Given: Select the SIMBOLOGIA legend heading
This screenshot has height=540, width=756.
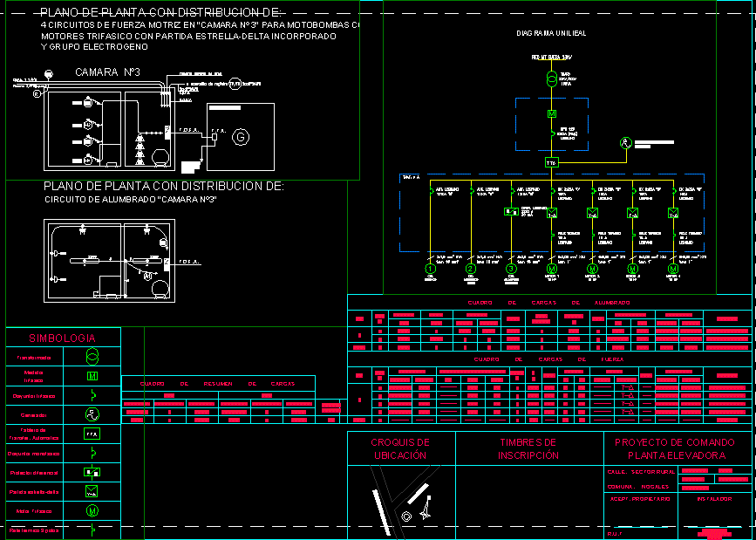Looking at the screenshot, I should (62, 338).
